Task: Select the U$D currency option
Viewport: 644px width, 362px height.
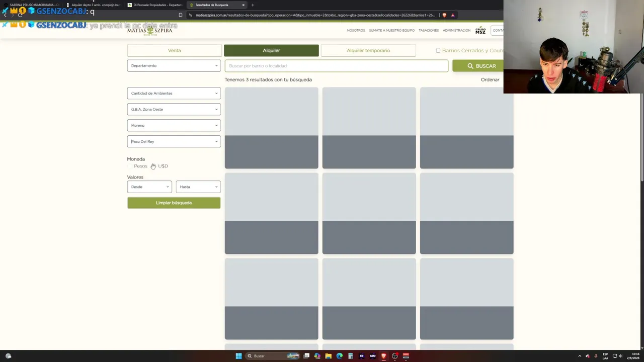Action: point(163,166)
